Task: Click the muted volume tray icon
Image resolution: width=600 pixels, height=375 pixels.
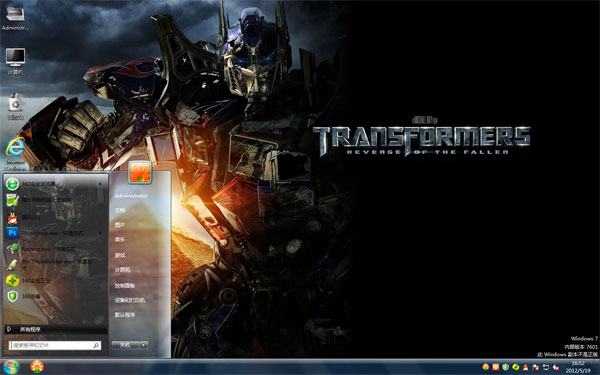Action: point(556,367)
